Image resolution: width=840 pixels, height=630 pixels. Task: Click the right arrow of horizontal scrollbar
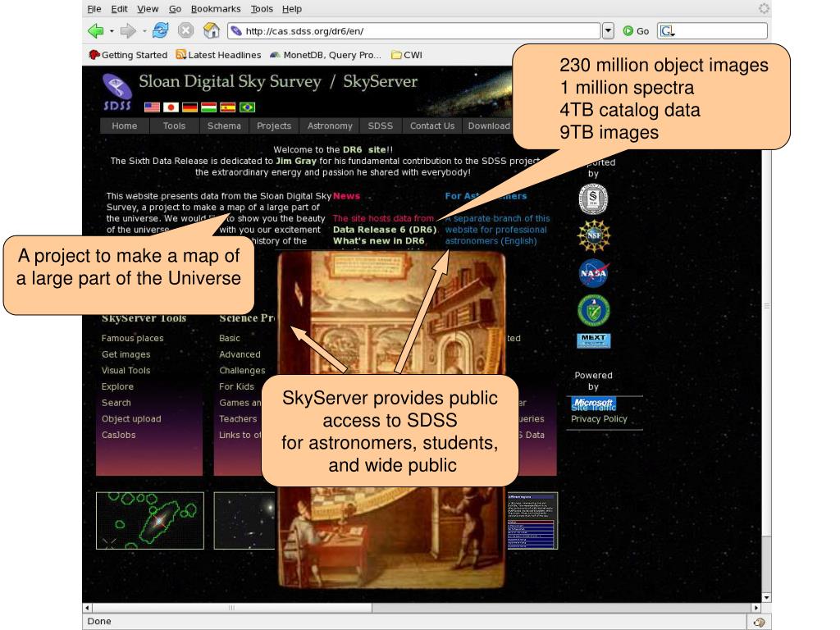[756, 608]
